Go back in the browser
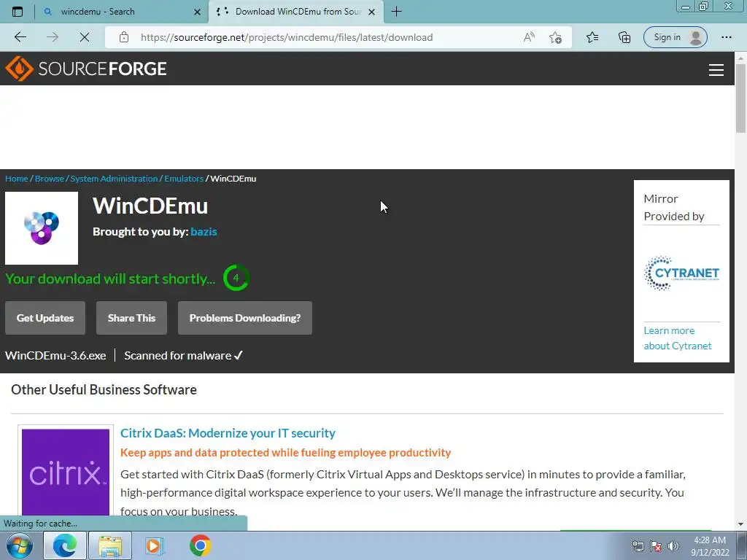The height and width of the screenshot is (560, 747). click(x=20, y=37)
